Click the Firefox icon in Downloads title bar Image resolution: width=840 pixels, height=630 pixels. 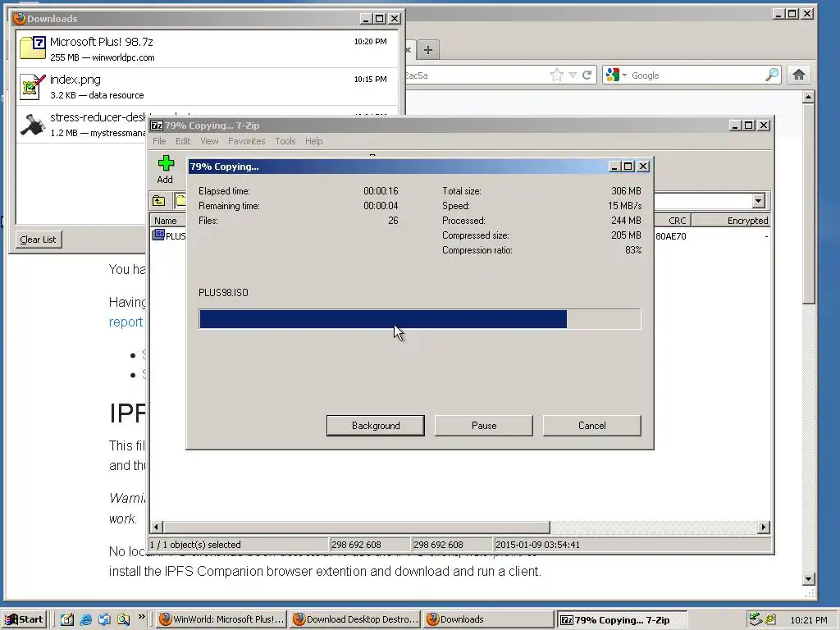click(x=20, y=18)
